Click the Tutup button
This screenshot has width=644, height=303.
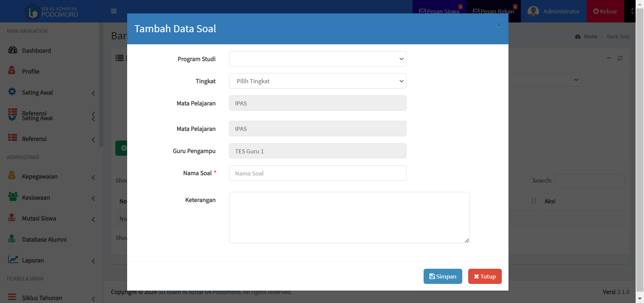[x=485, y=276]
